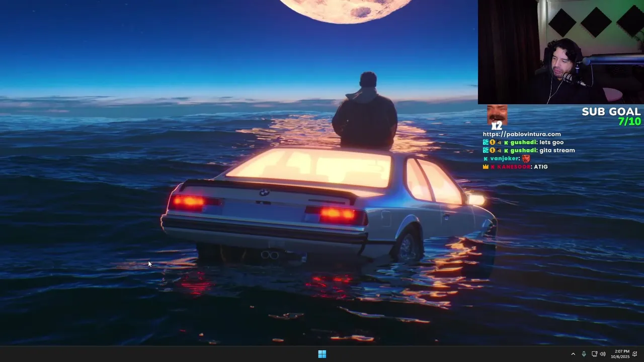Click the emote in vanjoker's chat message

point(526,158)
